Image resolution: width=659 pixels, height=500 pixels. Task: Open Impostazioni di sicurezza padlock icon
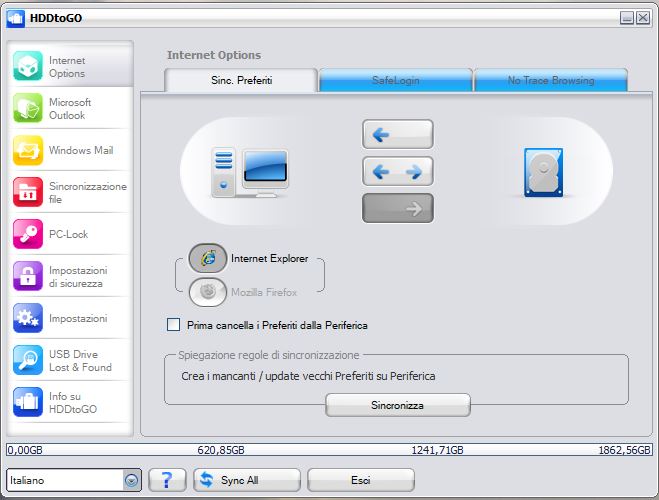28,276
